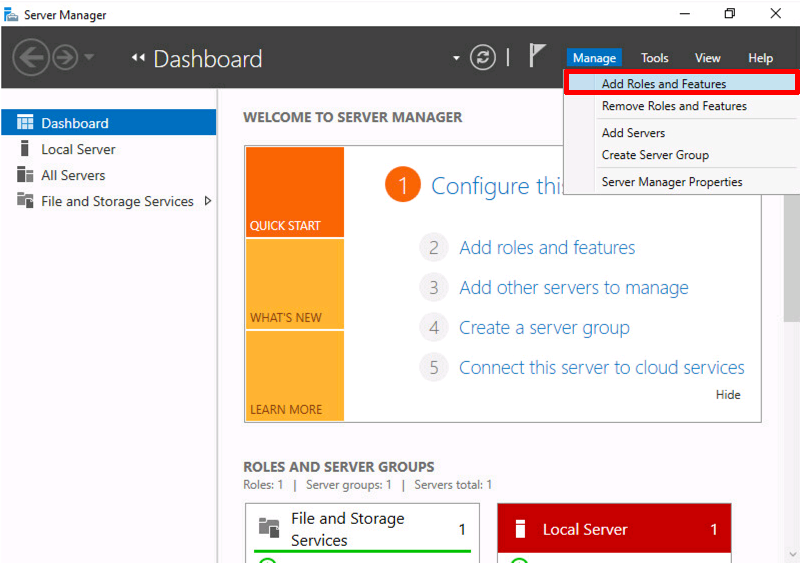The image size is (800, 563).
Task: Open the QUICK START tile
Action: [x=295, y=192]
